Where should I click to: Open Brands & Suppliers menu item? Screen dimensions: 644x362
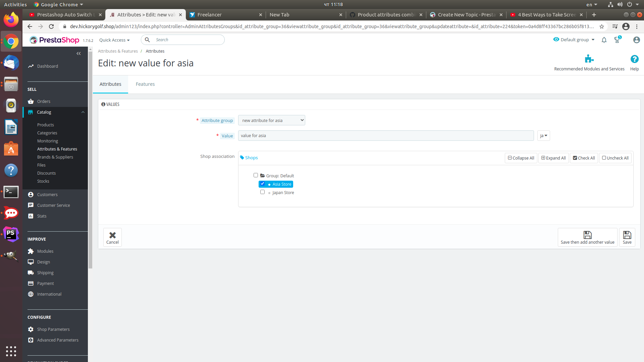pos(55,157)
